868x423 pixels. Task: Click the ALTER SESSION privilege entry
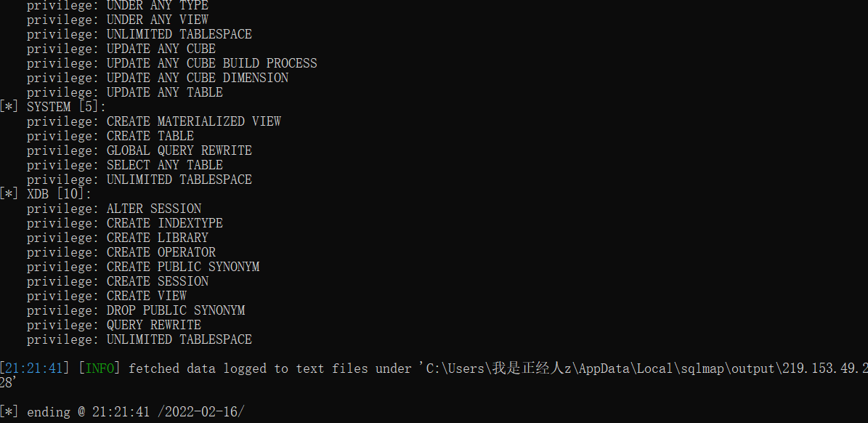tap(153, 209)
